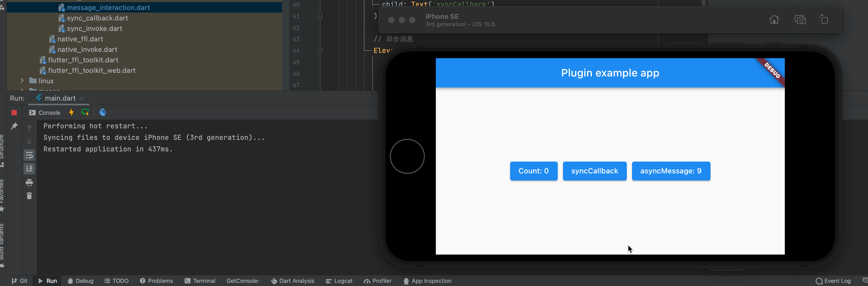Open flutter_ffi_toolkit_web.dart file
Screen dimensions: 868x286
pyautogui.click(x=92, y=70)
